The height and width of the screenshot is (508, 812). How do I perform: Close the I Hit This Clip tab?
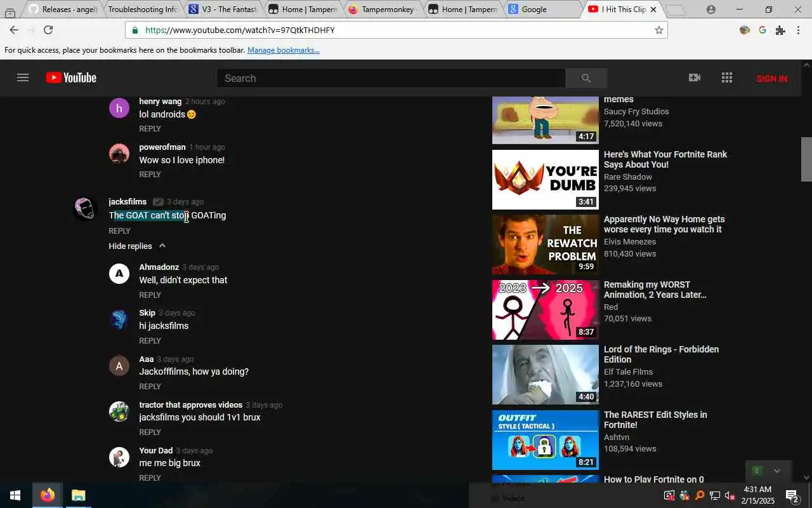pyautogui.click(x=653, y=10)
